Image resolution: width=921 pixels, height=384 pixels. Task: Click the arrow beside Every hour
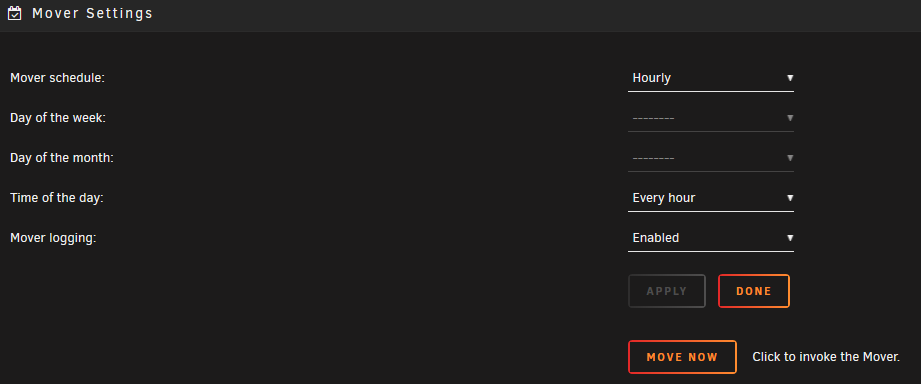(790, 198)
